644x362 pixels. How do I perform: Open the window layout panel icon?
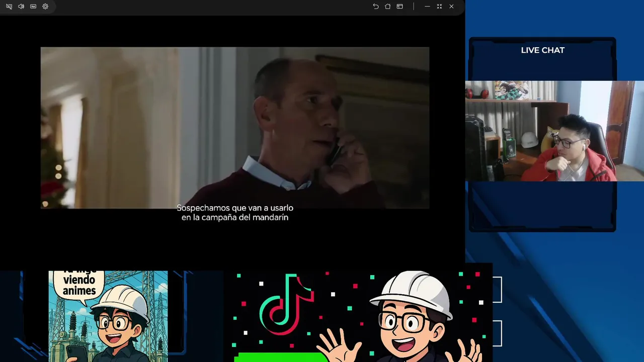click(x=400, y=7)
